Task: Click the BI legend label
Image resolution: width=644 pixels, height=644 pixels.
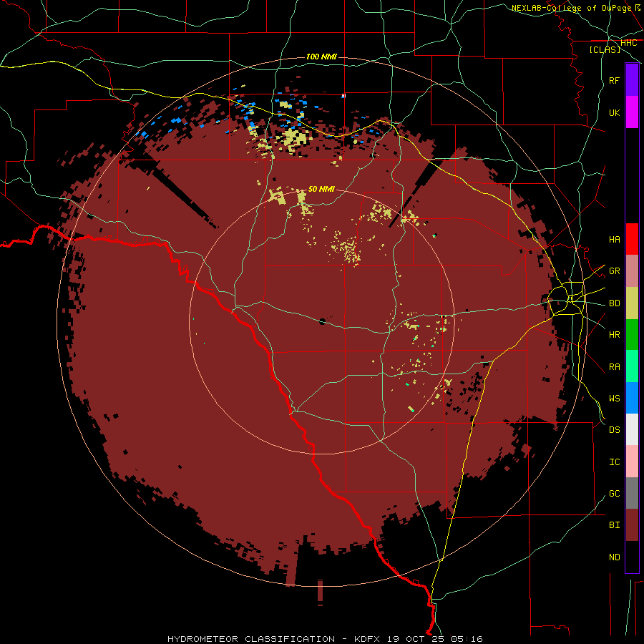Action: (x=614, y=525)
